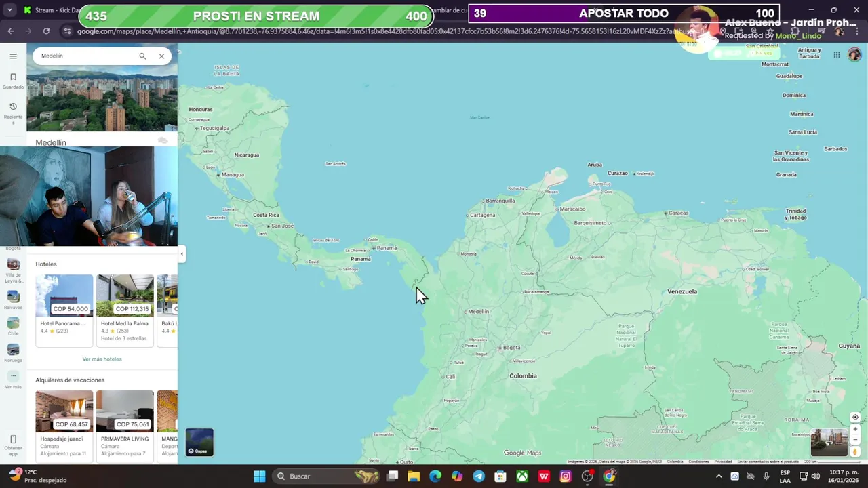Open the browser tab list dropdown
The width and height of the screenshot is (868, 488).
pos(9,10)
